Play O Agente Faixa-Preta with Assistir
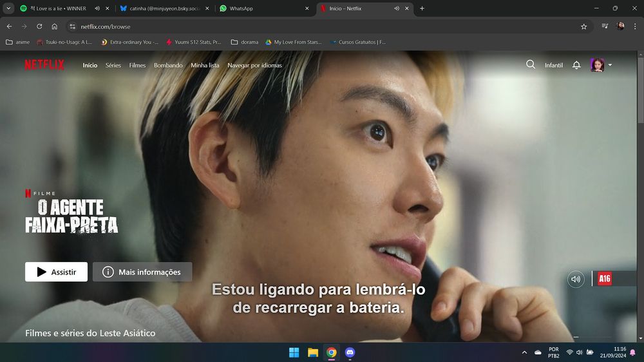This screenshot has width=644, height=362. pos(56,272)
